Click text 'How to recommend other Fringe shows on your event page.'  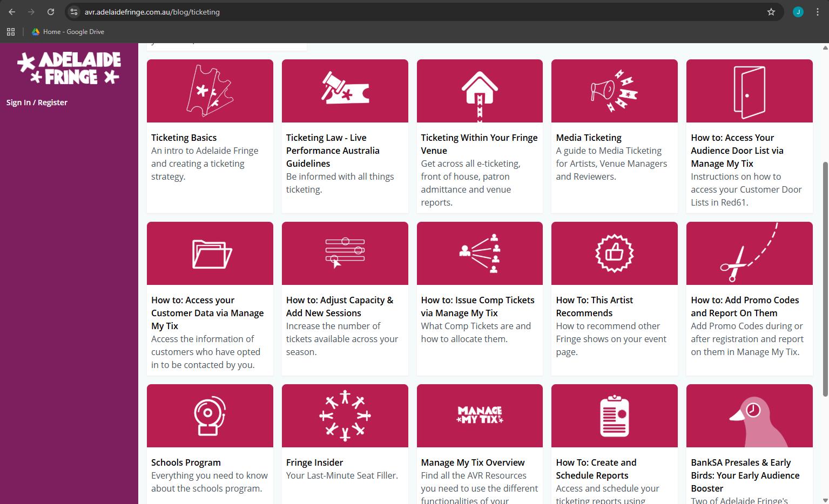(x=611, y=339)
